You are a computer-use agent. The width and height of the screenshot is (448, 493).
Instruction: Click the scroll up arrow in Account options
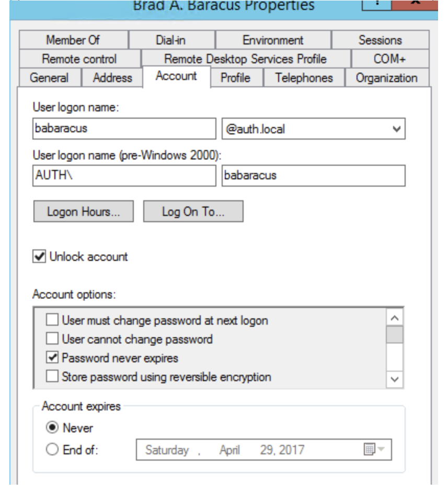(395, 318)
